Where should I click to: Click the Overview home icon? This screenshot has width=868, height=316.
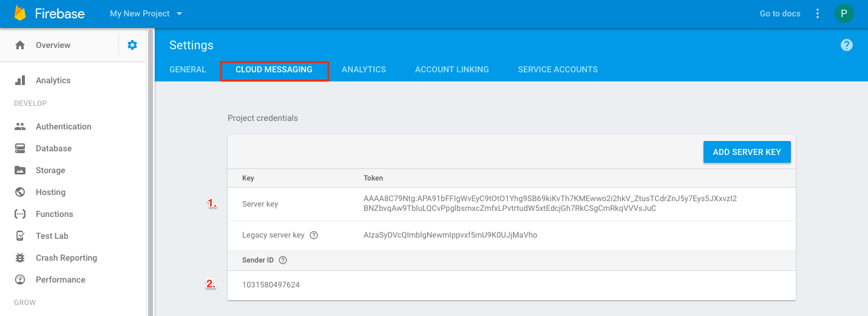point(20,45)
